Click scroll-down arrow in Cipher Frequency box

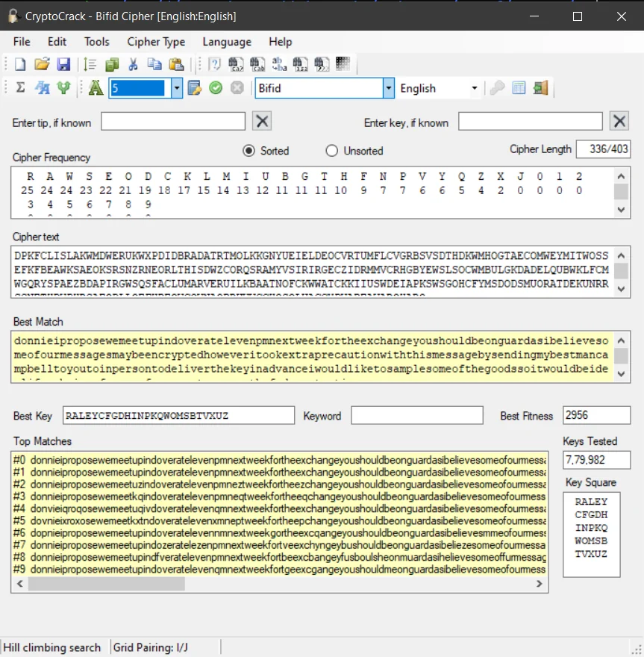pyautogui.click(x=622, y=210)
